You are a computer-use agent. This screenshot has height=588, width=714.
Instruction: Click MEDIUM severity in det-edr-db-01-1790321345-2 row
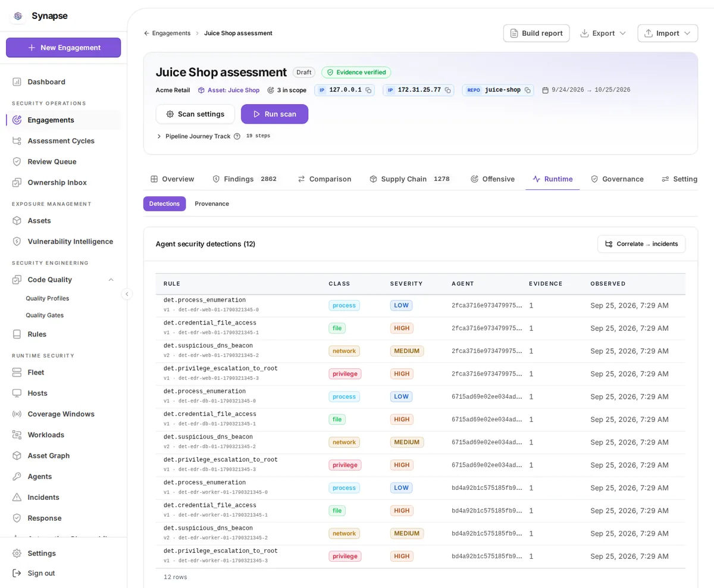pyautogui.click(x=407, y=442)
